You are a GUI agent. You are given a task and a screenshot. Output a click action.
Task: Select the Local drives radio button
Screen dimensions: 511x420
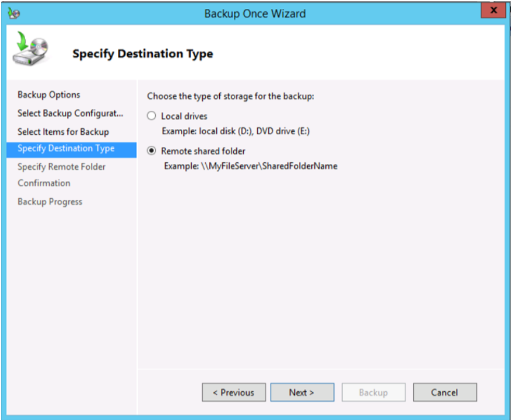[152, 116]
